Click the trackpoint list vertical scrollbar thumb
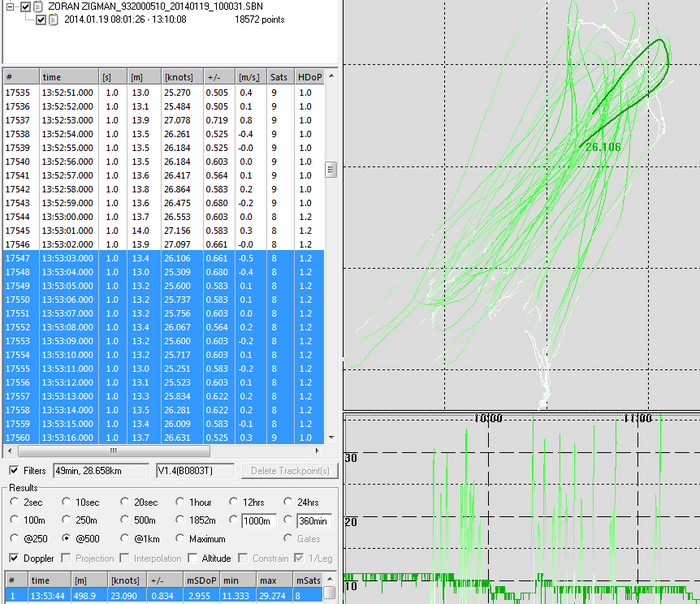Screen dimensions: 700x604 click(331, 170)
